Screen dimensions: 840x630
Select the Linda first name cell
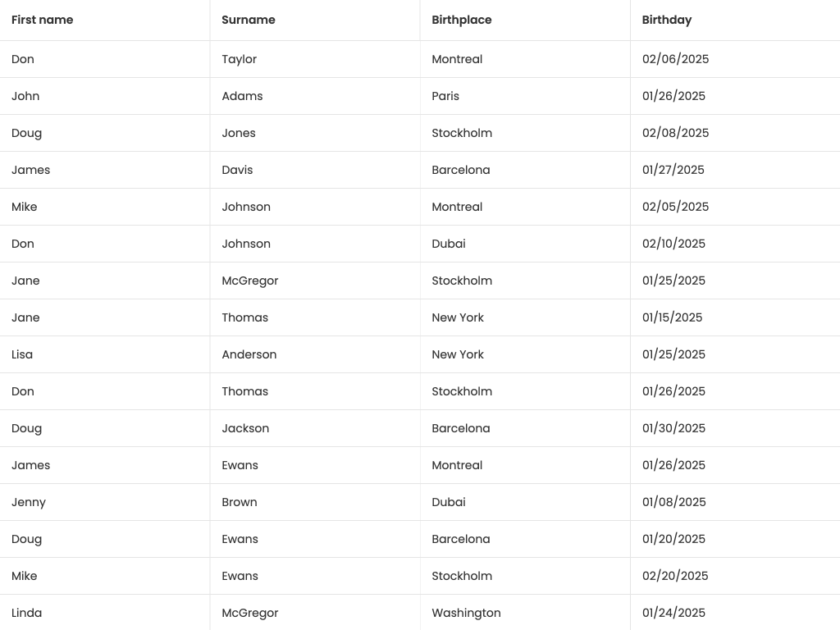point(27,613)
